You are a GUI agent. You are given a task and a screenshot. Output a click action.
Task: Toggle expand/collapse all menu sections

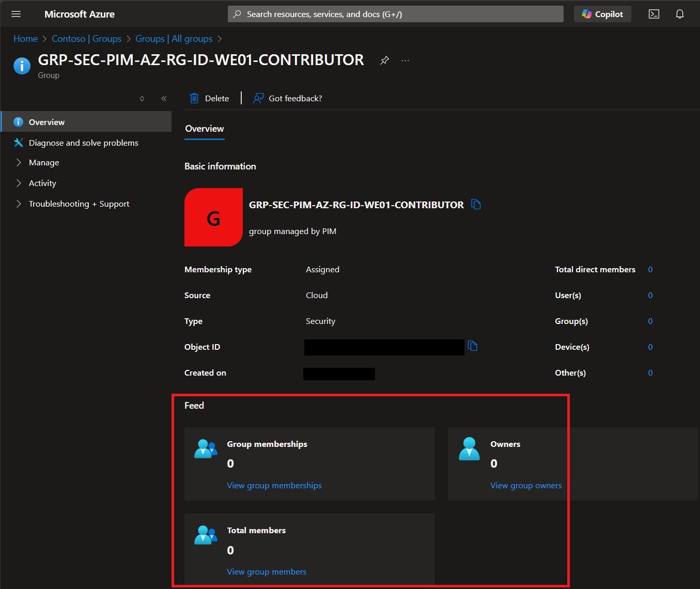pyautogui.click(x=142, y=99)
